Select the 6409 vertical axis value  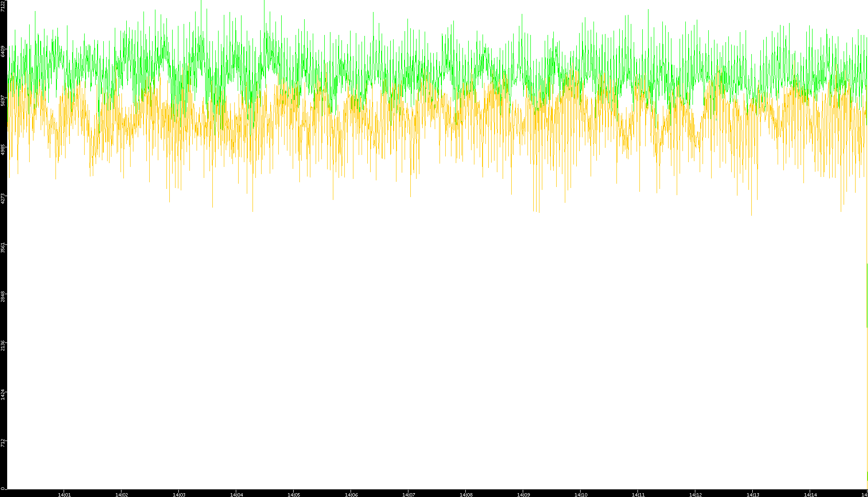(3, 51)
